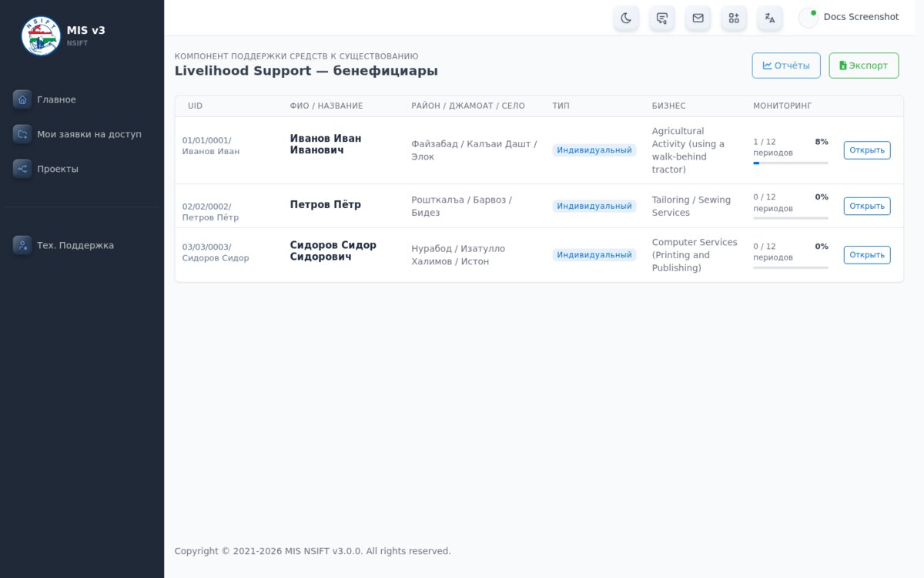Click the Проекты sidebar icon
Image resolution: width=924 pixels, height=578 pixels.
coord(22,169)
